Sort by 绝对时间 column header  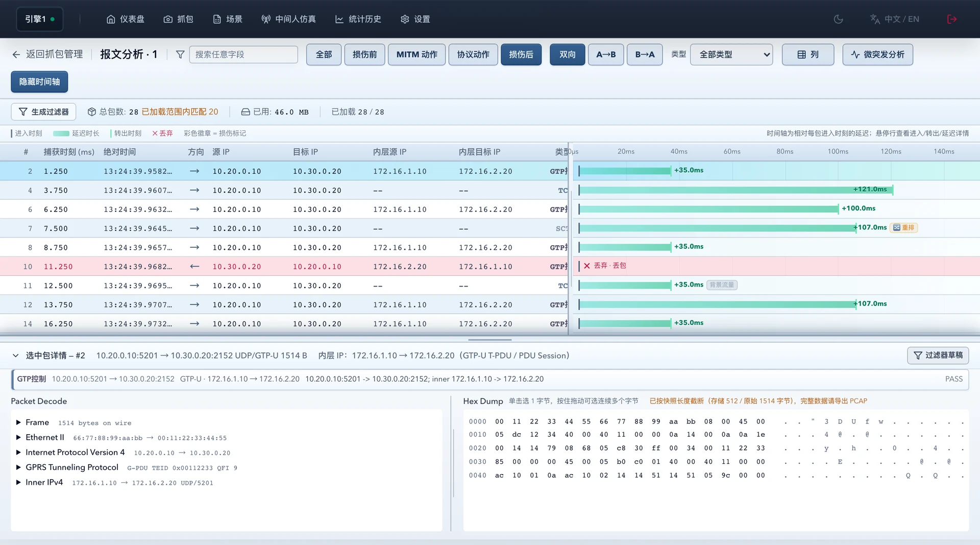119,152
